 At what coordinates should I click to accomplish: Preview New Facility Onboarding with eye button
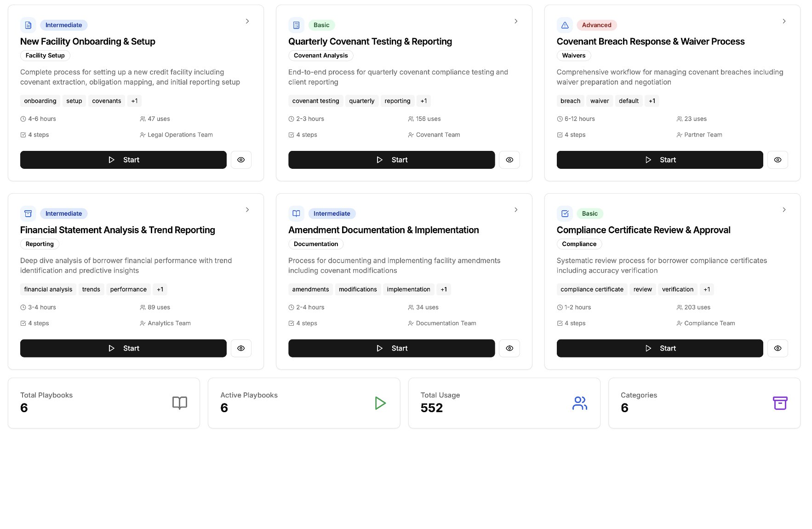click(241, 160)
